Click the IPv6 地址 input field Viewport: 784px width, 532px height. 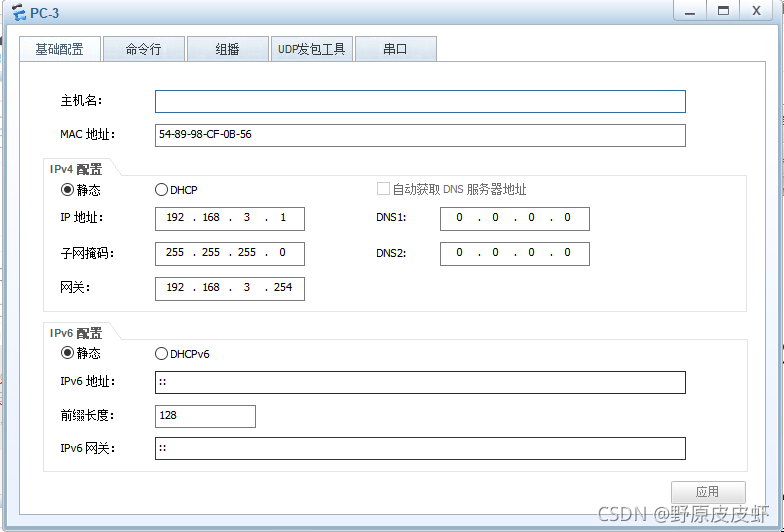[420, 382]
